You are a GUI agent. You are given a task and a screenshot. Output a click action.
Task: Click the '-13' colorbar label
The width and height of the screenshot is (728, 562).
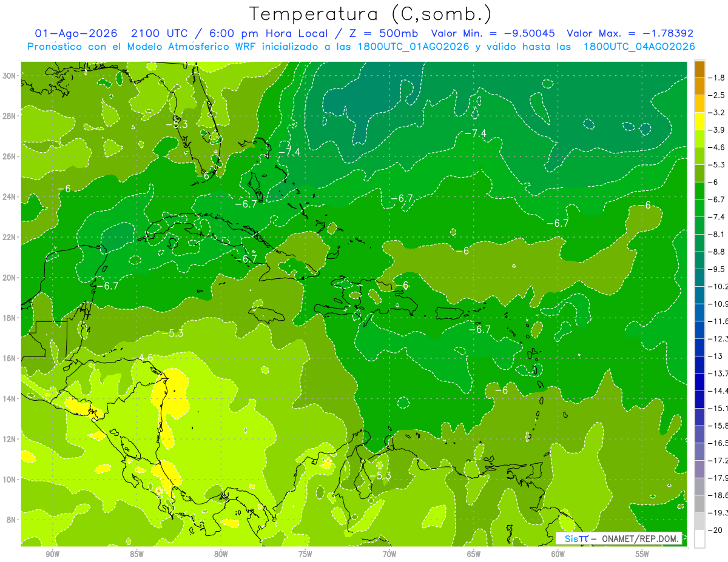(x=715, y=356)
